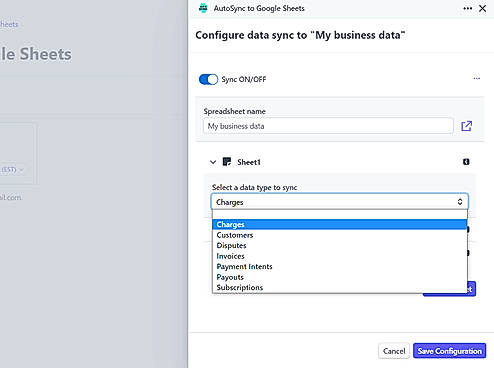
Task: Choose Customers from the data type list
Action: click(340, 235)
